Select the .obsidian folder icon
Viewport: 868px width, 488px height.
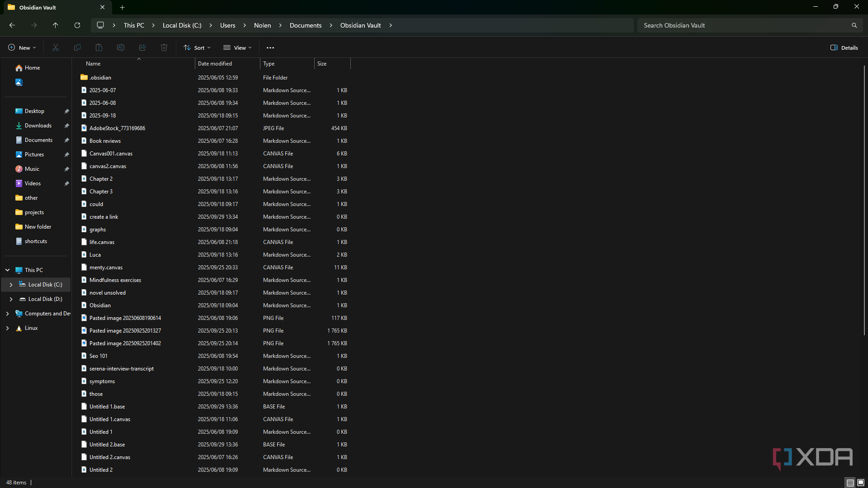84,77
